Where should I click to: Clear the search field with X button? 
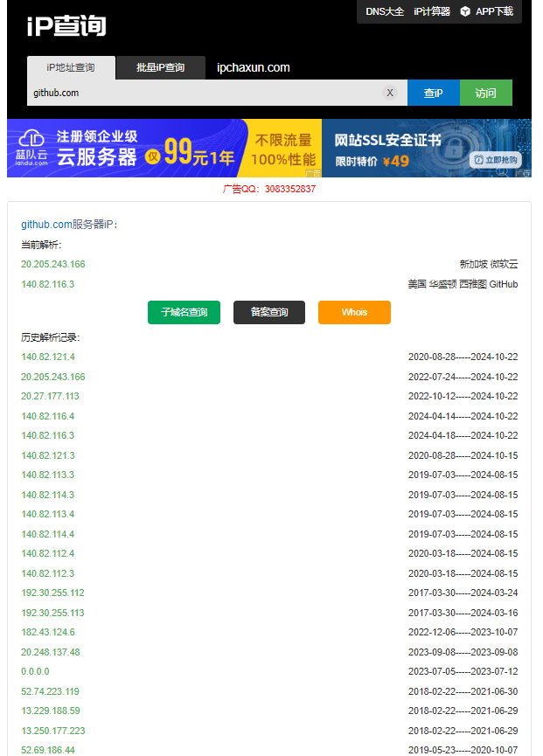pyautogui.click(x=390, y=93)
